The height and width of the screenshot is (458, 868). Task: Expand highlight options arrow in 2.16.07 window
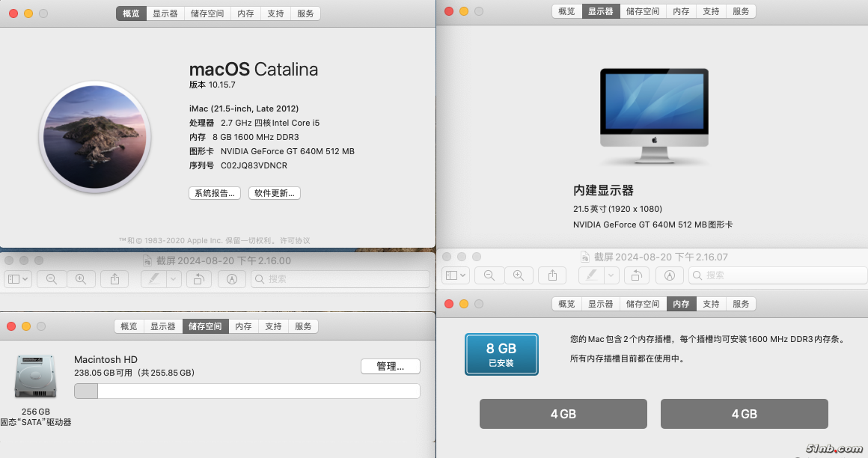[611, 275]
